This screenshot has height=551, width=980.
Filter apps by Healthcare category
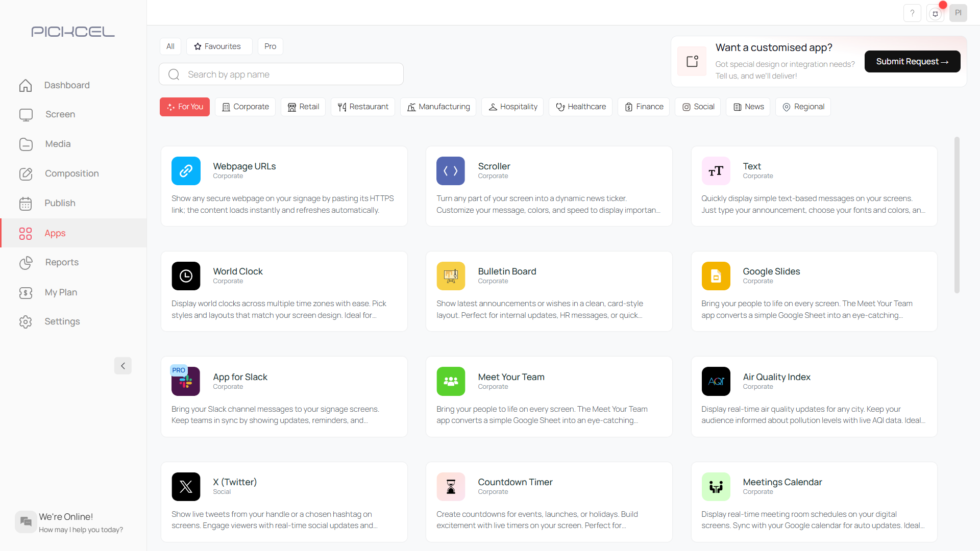coord(580,107)
